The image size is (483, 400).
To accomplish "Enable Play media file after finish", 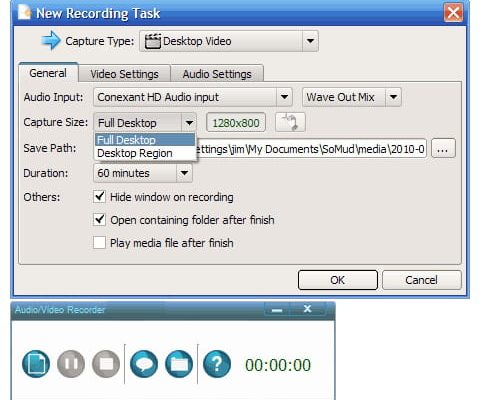I will click(x=99, y=243).
